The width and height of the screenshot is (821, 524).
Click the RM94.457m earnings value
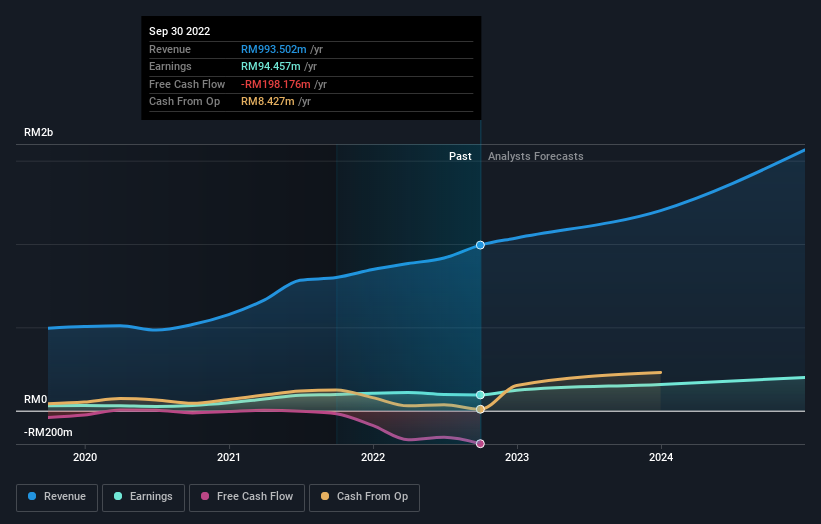click(x=271, y=66)
